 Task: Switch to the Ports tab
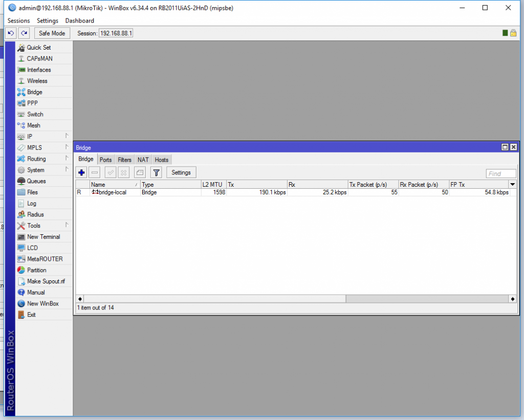(x=105, y=160)
